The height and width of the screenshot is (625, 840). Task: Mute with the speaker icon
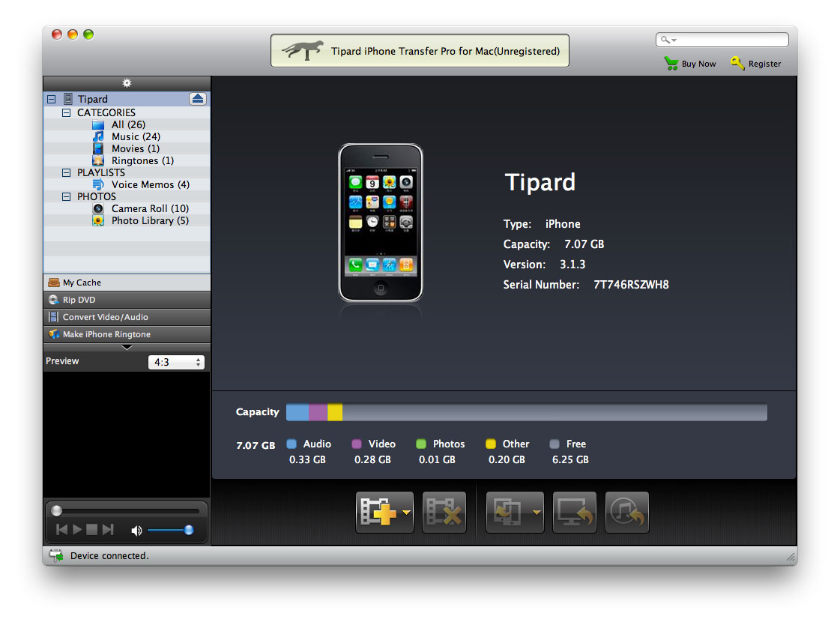coord(136,531)
